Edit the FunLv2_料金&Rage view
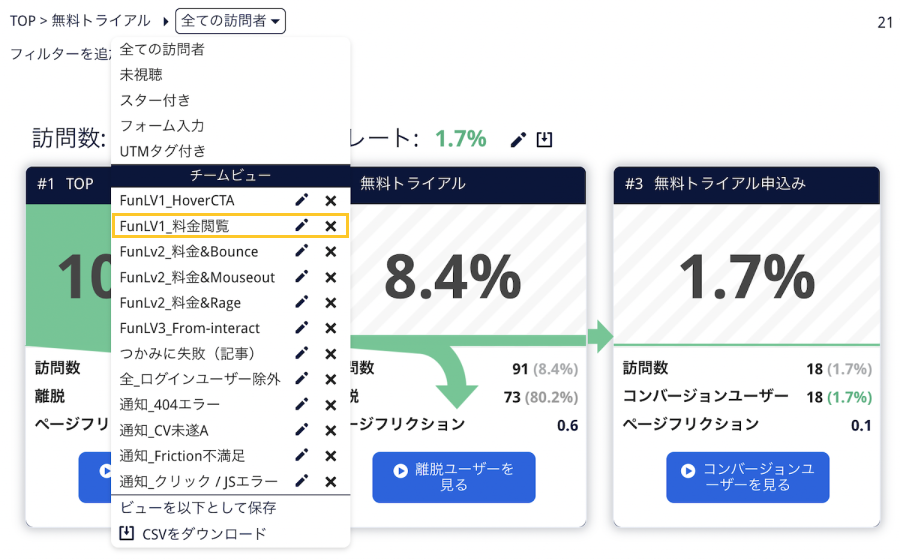 301,302
